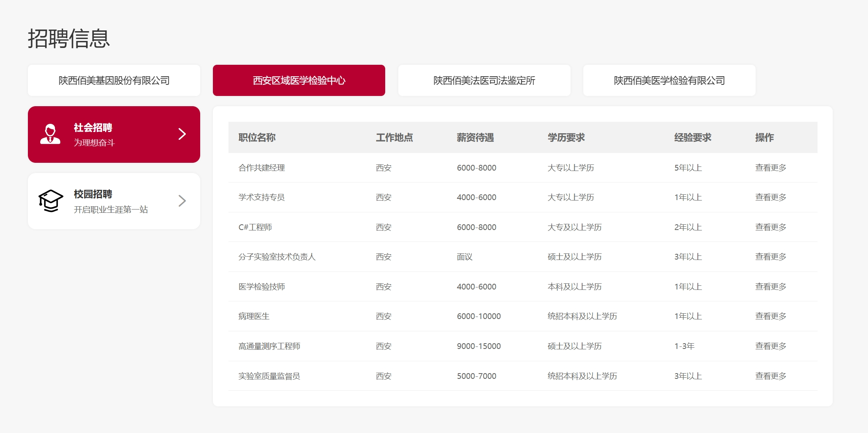This screenshot has height=433, width=868.
Task: Click salary 9000-15000 cell
Action: [x=479, y=346]
